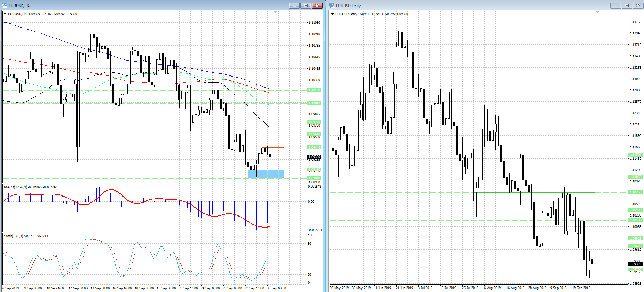The width and height of the screenshot is (644, 292).
Task: Click the EURUSD,H4 window chart icon
Action: click(x=5, y=6)
